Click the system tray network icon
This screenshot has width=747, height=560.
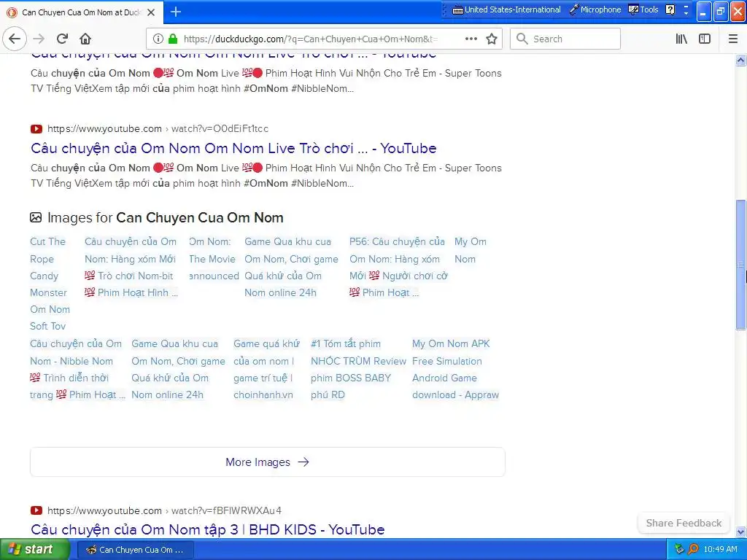pos(679,549)
